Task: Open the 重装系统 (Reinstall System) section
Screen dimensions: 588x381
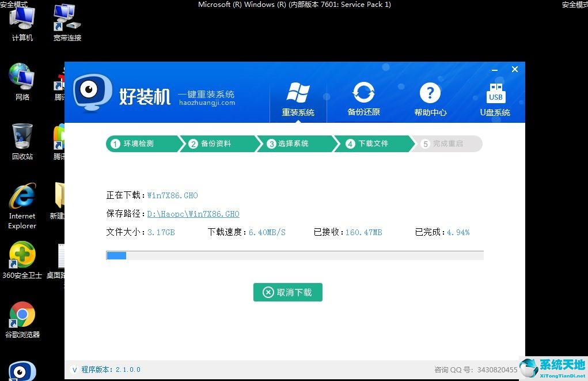Action: pyautogui.click(x=298, y=98)
